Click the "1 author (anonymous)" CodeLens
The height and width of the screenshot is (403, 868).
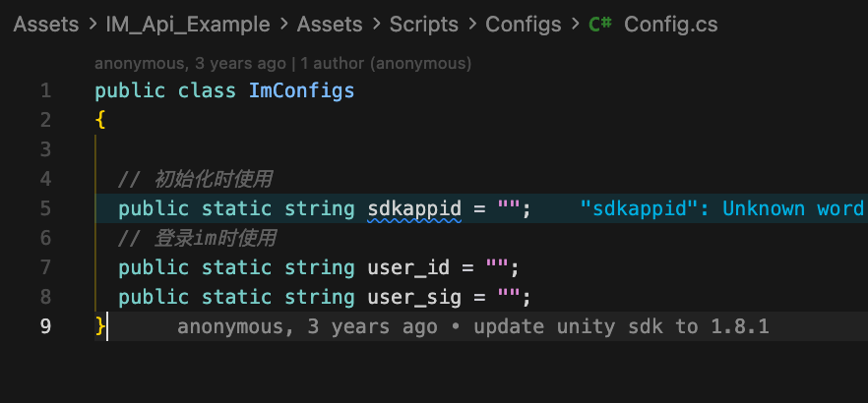click(386, 64)
